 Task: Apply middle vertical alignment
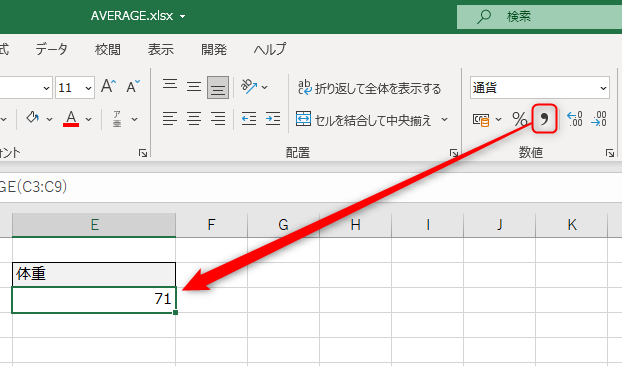point(194,86)
